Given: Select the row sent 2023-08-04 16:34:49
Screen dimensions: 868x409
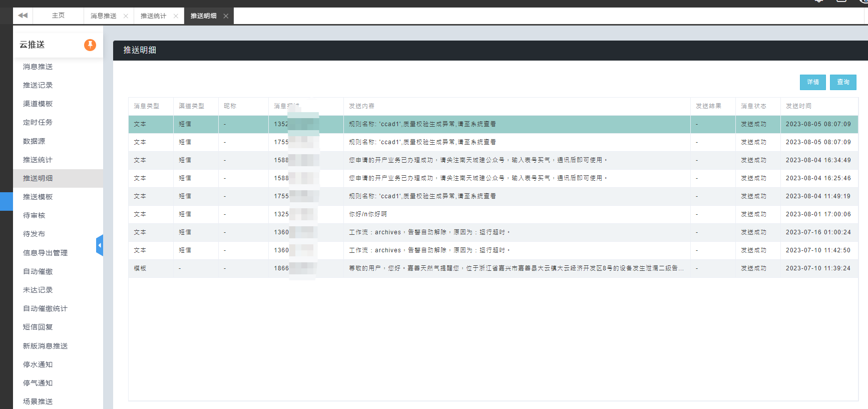Looking at the screenshot, I should tap(493, 160).
